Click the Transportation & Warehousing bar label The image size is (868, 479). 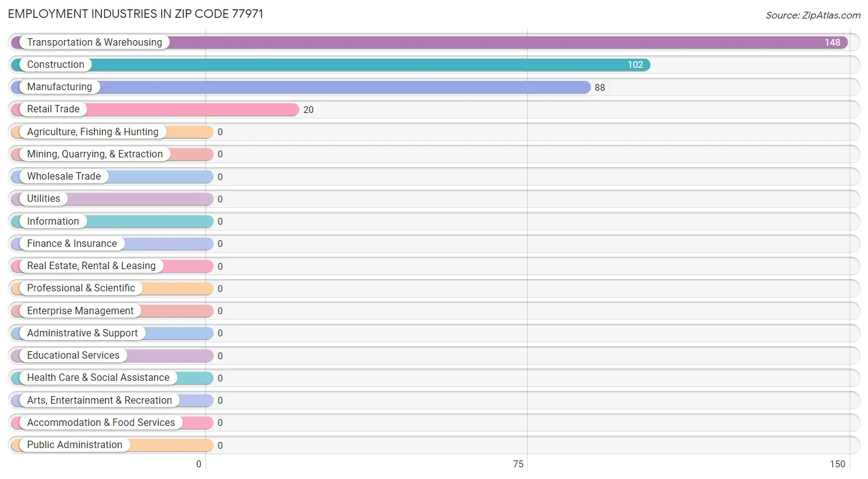(94, 43)
